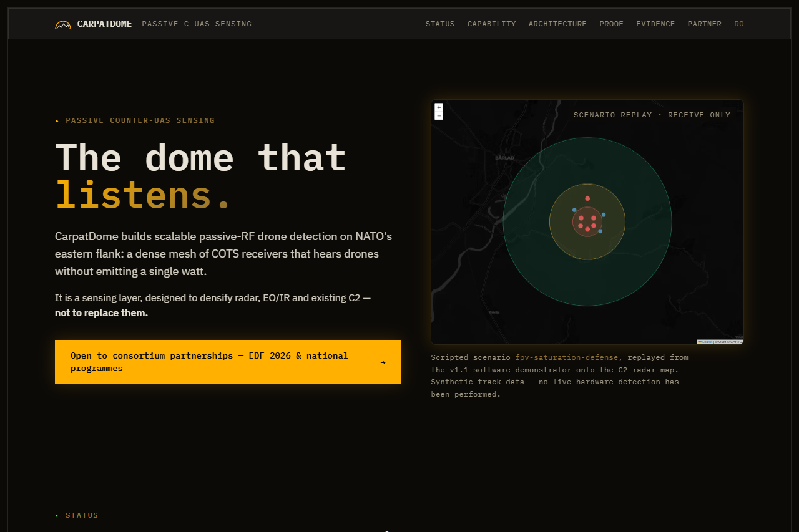Click the STATUS section heading below the divider
Screen dimensions: 799x532
pyautogui.click(x=82, y=515)
